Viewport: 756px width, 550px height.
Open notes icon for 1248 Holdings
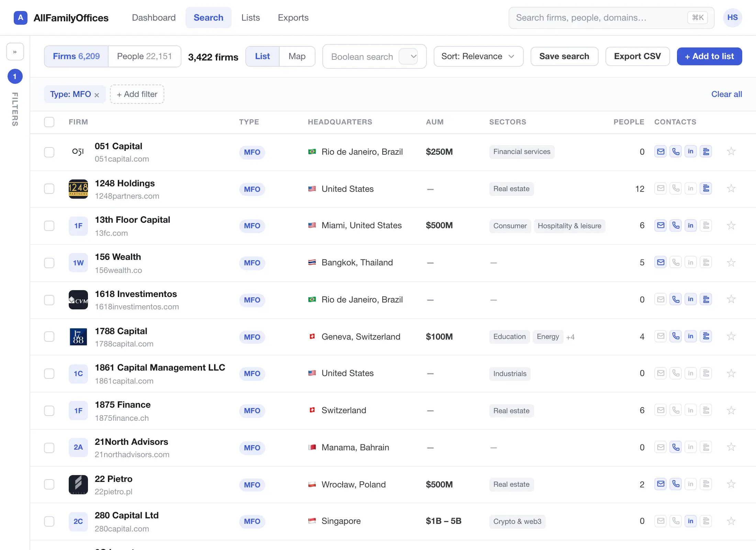[x=706, y=188]
